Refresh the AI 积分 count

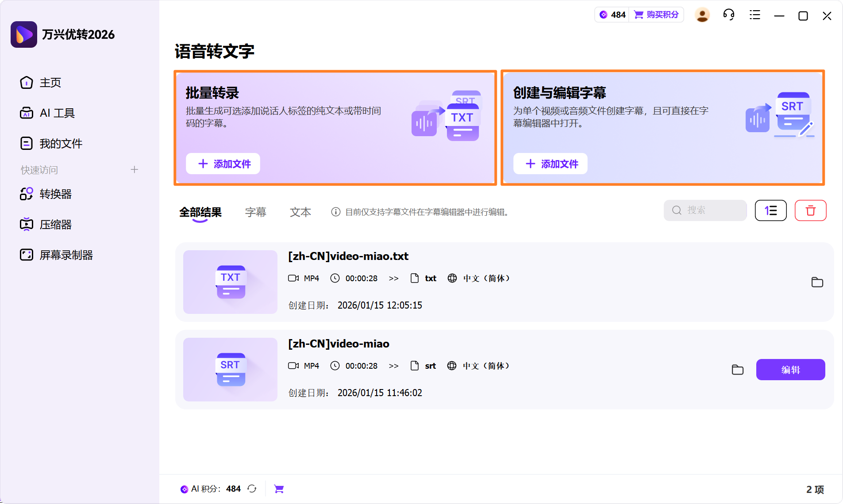click(251, 489)
